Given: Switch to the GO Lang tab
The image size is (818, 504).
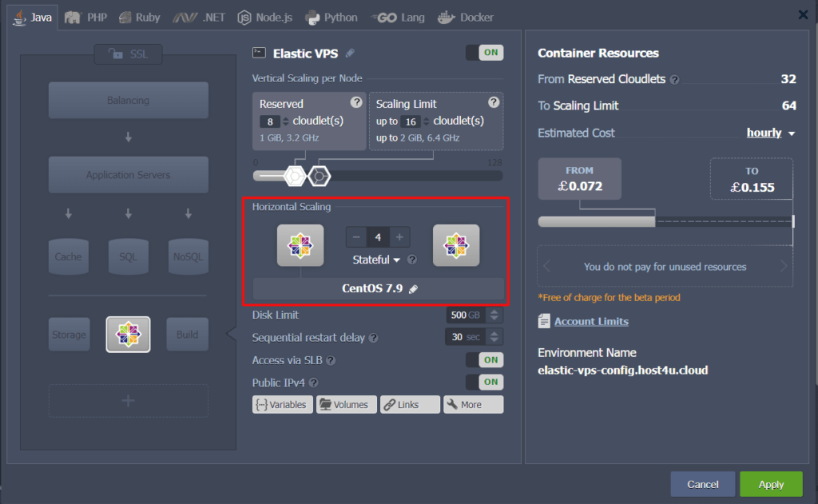Looking at the screenshot, I should pos(398,18).
